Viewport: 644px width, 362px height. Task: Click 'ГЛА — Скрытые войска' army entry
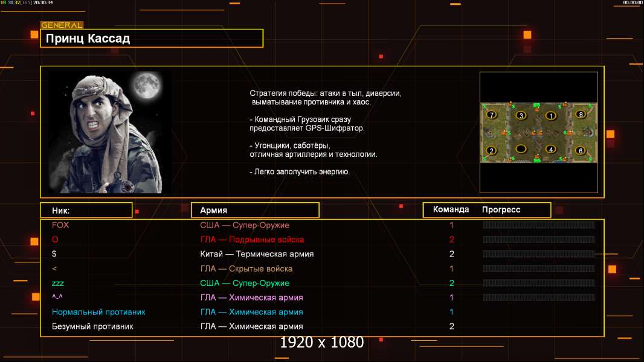click(246, 268)
